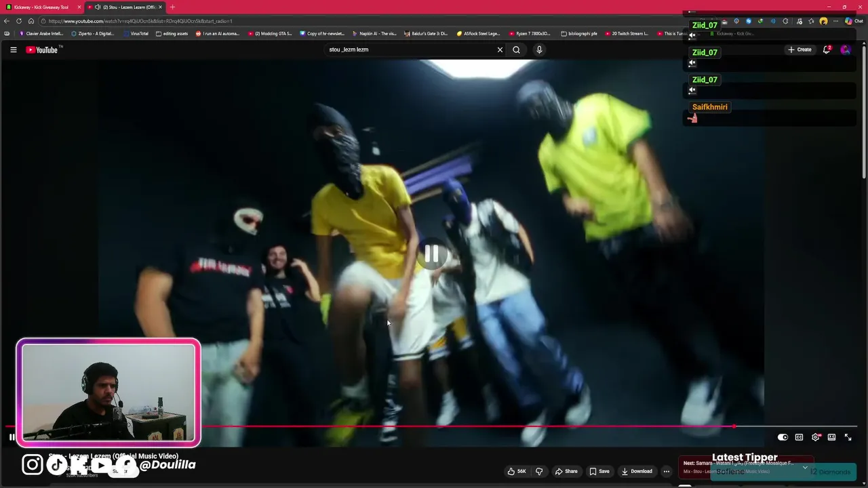Open a new browser tab
Viewport: 868px width, 488px height.
click(x=172, y=7)
